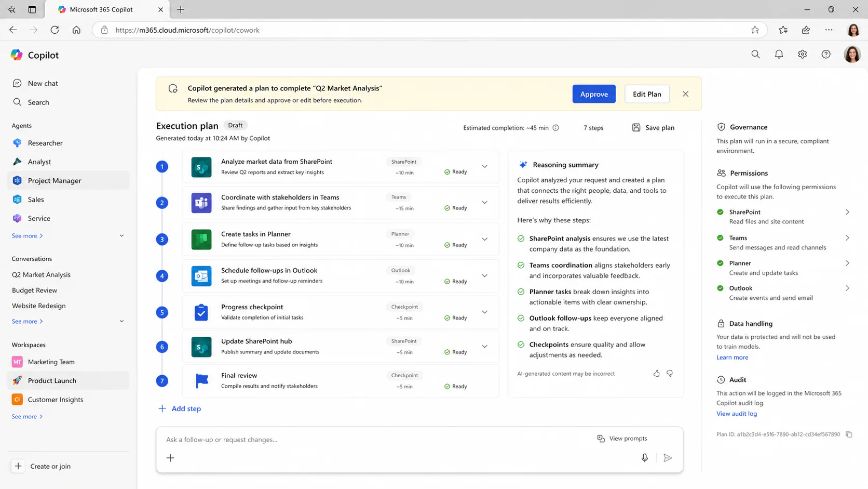Screen dimensions: 868x489
Task: Click the Edit Plan button
Action: 647,94
